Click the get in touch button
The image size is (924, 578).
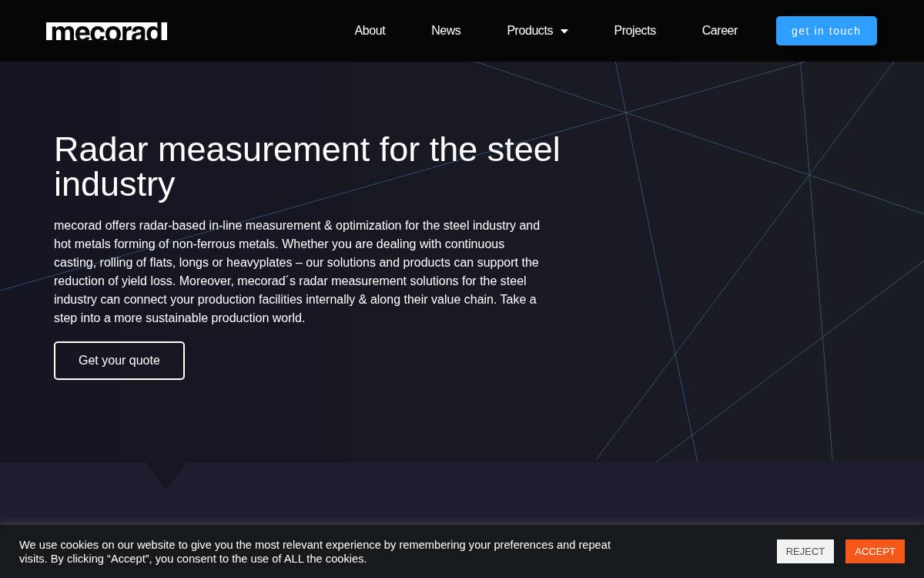pos(826,31)
